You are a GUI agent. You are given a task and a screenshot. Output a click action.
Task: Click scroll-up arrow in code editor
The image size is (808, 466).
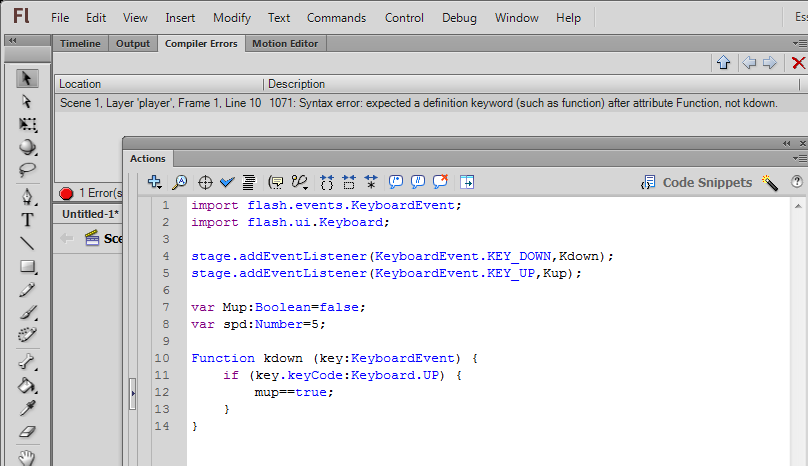pyautogui.click(x=798, y=206)
